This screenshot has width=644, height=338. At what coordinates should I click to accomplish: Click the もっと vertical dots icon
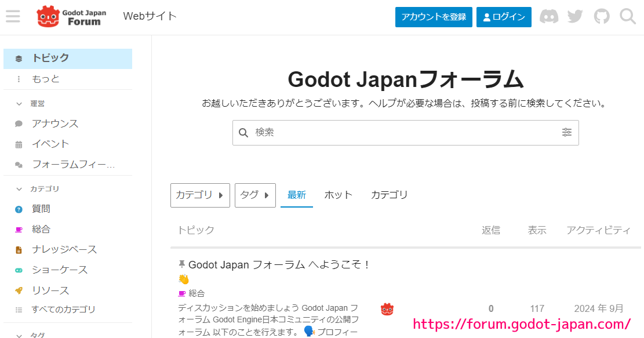click(x=19, y=79)
